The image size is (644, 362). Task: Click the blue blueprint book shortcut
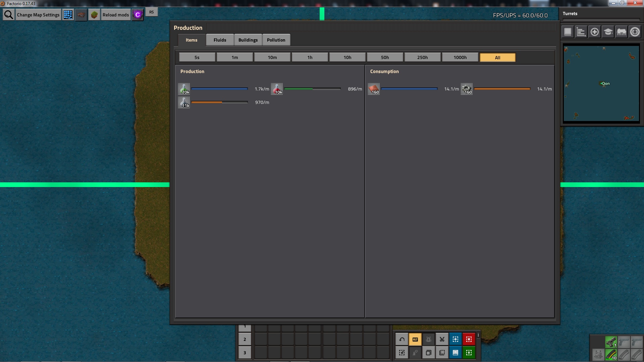pos(455,353)
